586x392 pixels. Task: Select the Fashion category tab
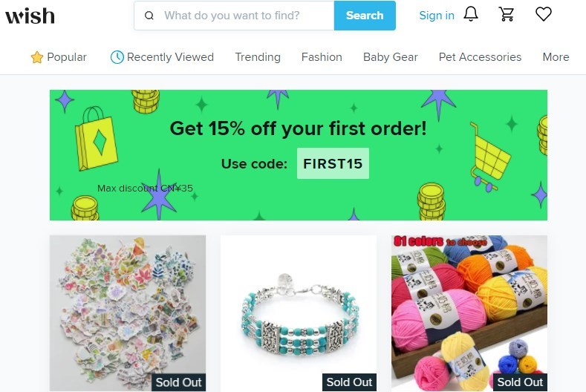(x=322, y=57)
